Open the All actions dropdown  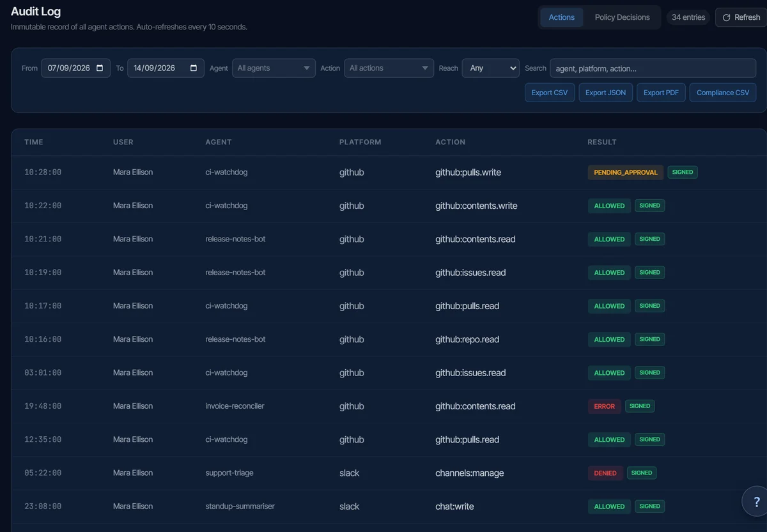(x=389, y=68)
